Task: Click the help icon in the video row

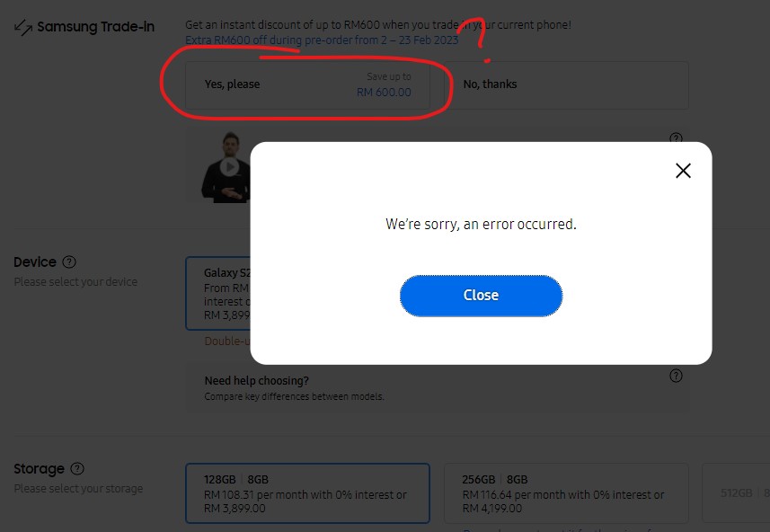Action: (676, 138)
